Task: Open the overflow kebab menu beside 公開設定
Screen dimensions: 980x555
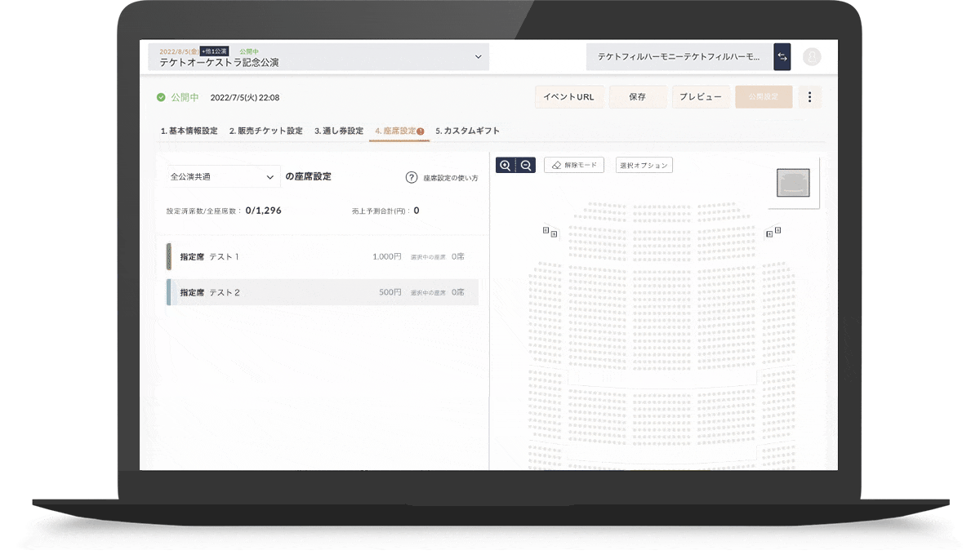Action: (809, 96)
